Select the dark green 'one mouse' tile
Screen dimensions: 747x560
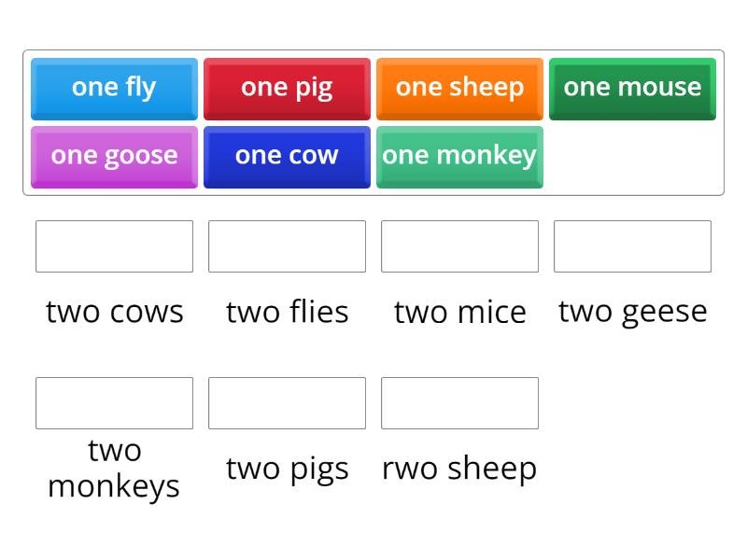pyautogui.click(x=632, y=87)
